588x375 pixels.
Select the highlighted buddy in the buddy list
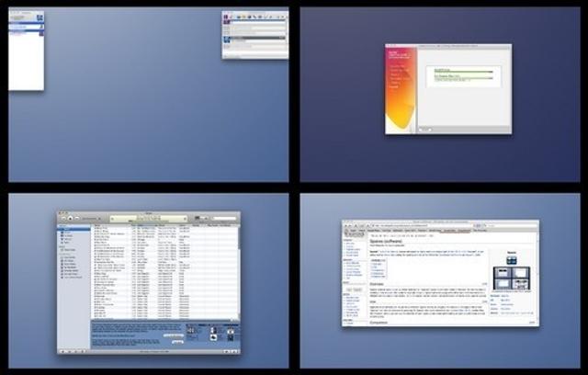coord(25,28)
